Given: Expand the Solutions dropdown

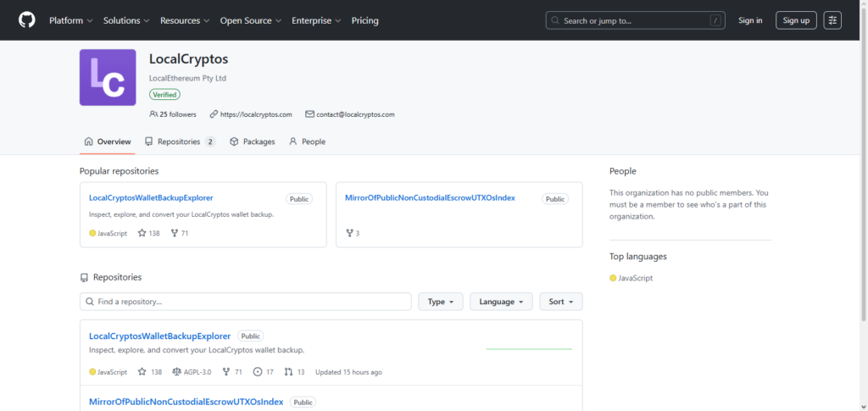Looking at the screenshot, I should point(126,20).
